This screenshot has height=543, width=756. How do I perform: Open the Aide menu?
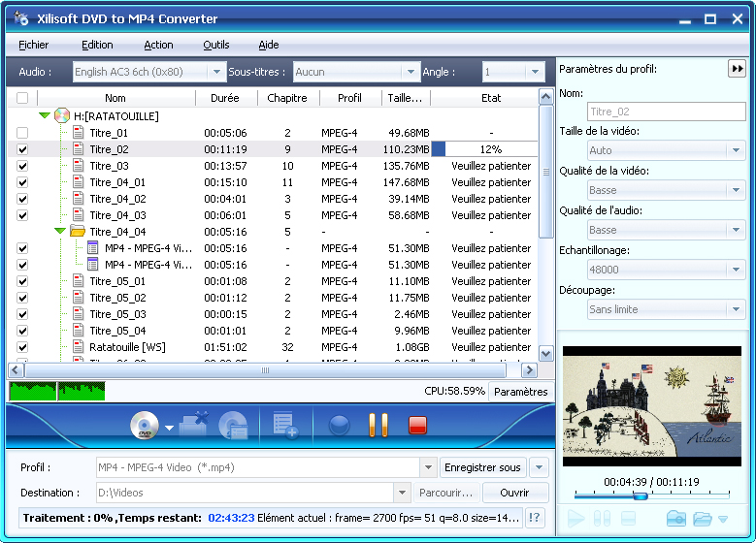click(269, 45)
